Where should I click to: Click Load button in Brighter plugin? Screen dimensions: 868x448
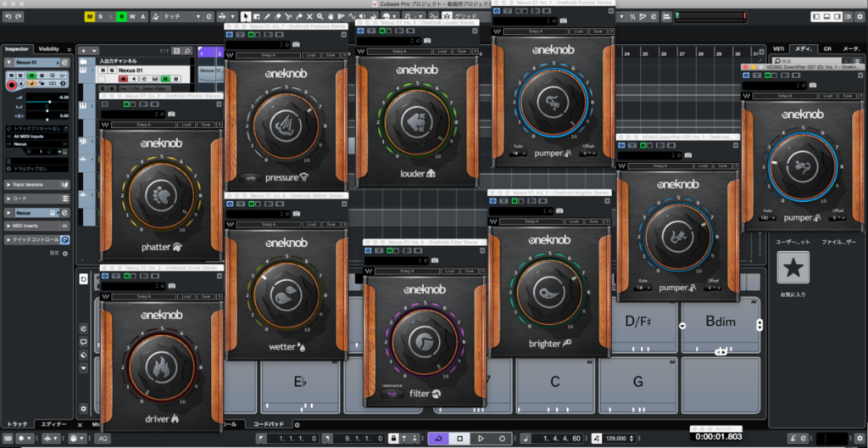576,221
